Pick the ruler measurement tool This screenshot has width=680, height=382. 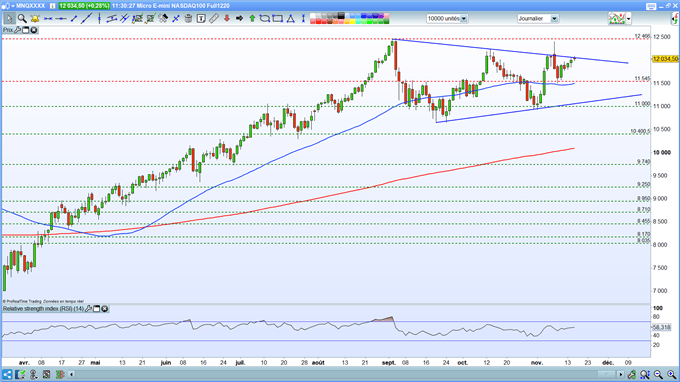click(214, 18)
